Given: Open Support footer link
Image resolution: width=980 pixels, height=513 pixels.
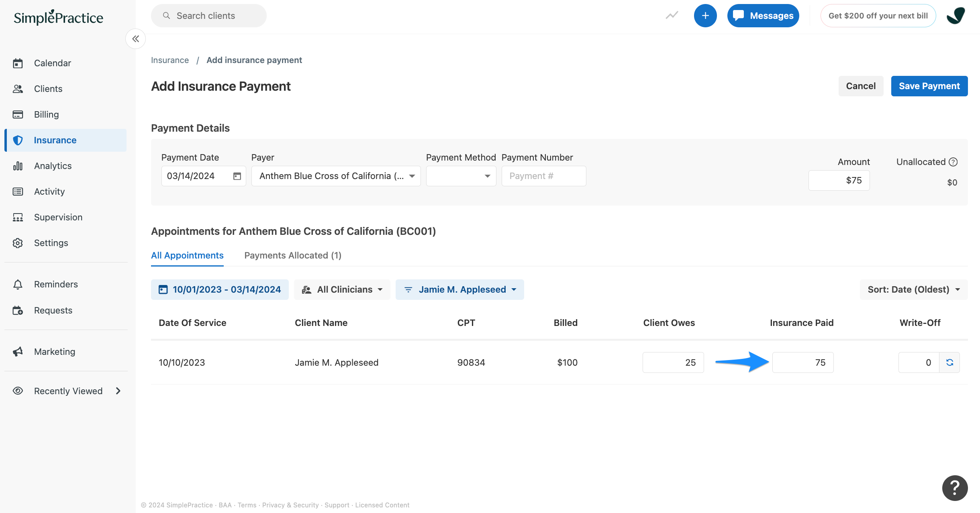Looking at the screenshot, I should (337, 505).
